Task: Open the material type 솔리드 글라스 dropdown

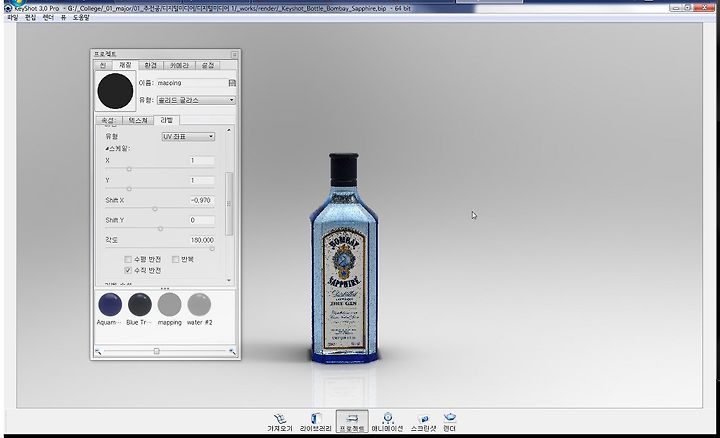Action: tap(196, 100)
